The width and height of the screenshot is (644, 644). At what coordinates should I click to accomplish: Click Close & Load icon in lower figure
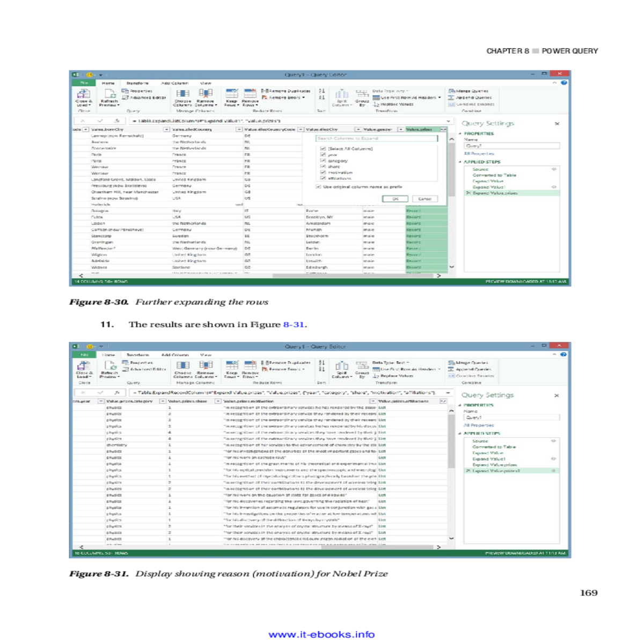tap(84, 365)
